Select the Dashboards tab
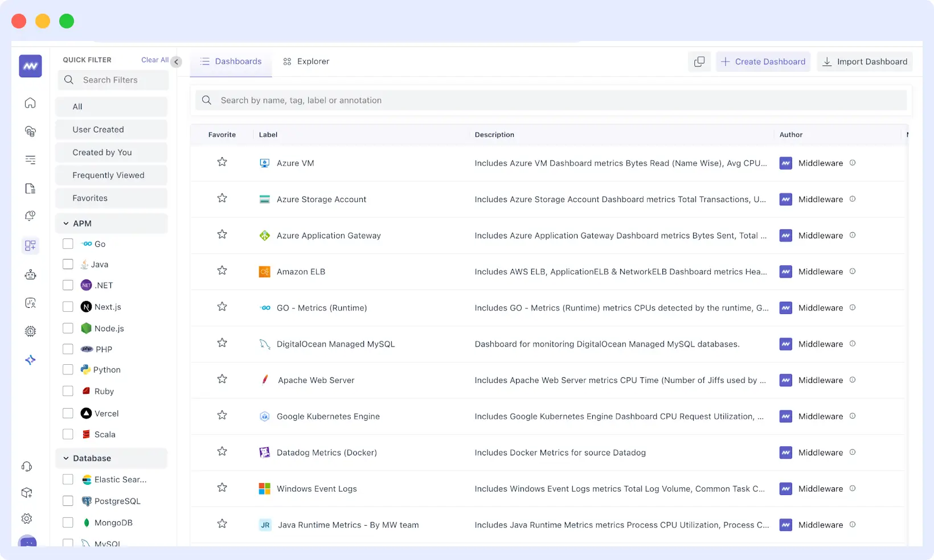Screen dimensions: 934x560 231,61
